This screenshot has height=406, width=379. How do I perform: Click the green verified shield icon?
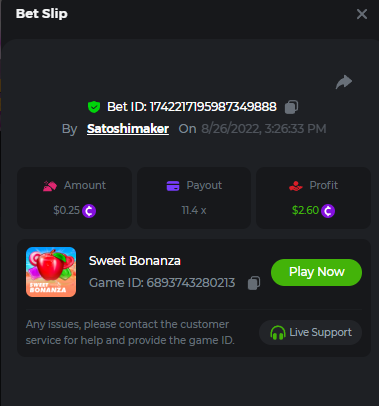(x=94, y=107)
